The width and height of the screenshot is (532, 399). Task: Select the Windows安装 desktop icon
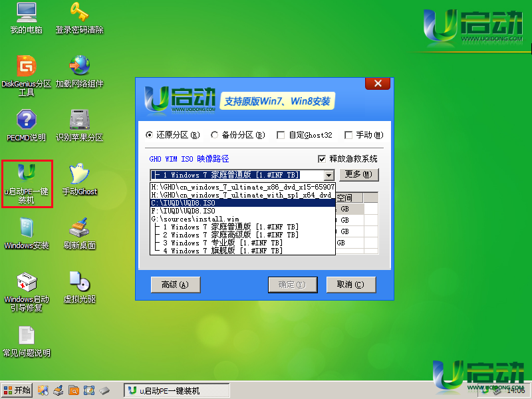click(x=27, y=233)
